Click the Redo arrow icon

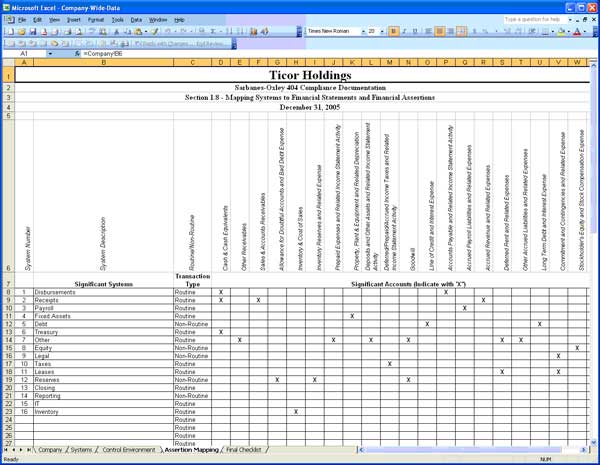[x=183, y=31]
